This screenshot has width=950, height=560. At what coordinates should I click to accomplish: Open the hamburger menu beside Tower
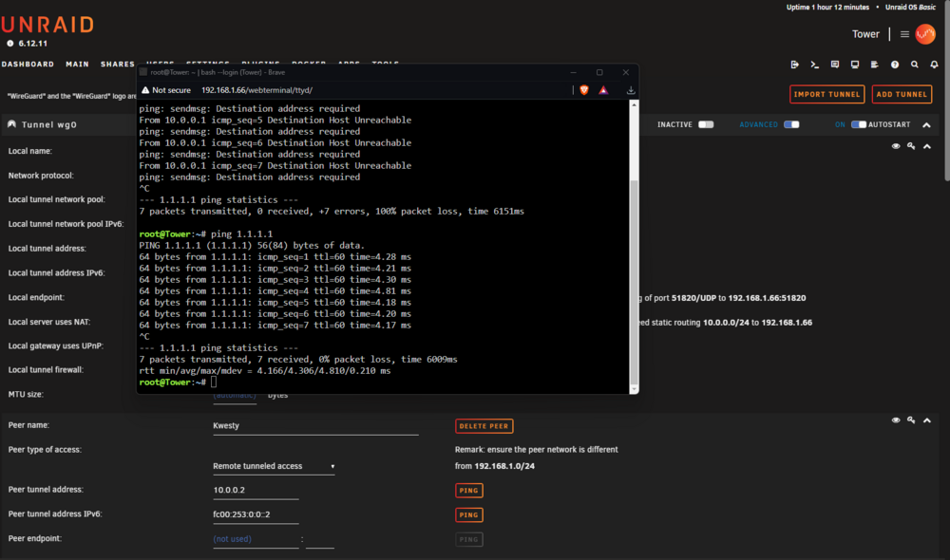904,34
